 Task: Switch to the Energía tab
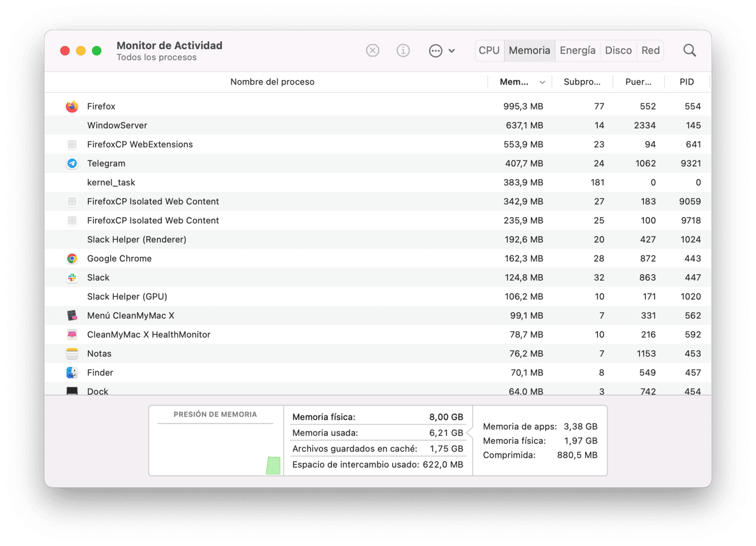click(x=578, y=50)
